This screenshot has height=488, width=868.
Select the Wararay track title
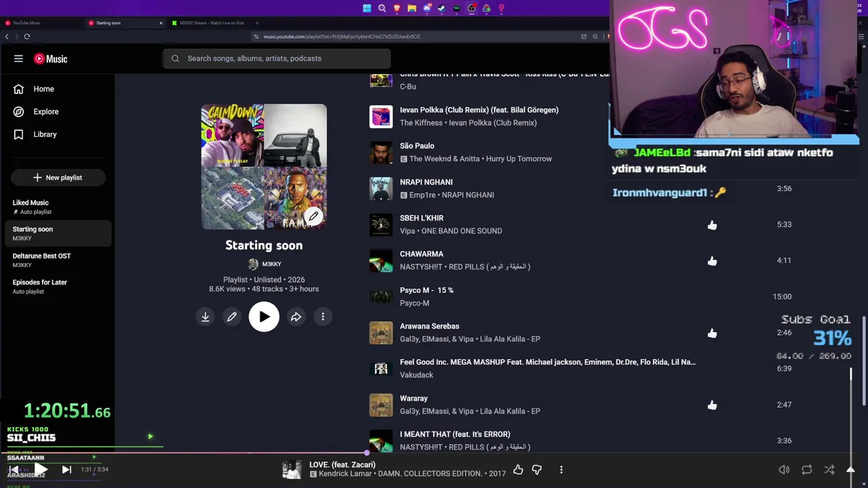(x=414, y=399)
